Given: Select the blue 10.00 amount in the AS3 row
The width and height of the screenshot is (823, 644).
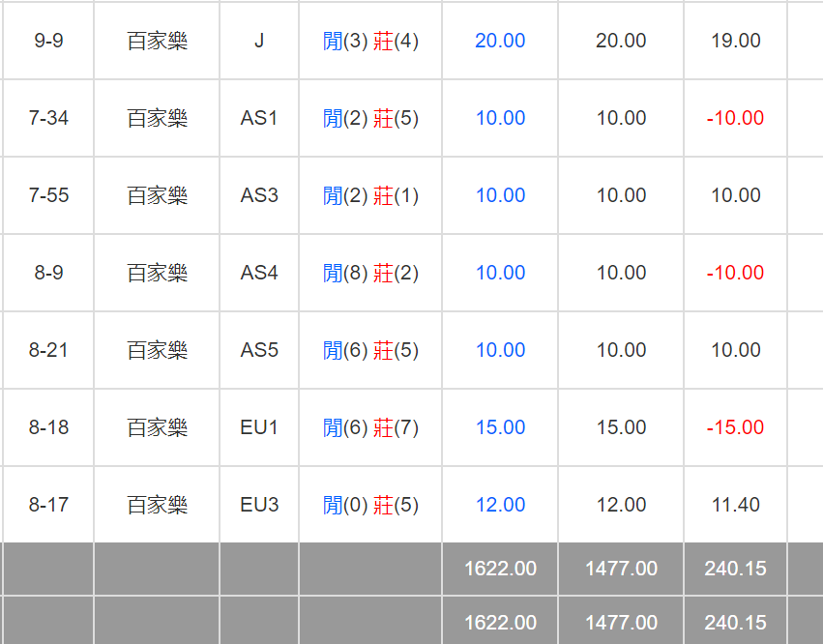Looking at the screenshot, I should pos(500,195).
